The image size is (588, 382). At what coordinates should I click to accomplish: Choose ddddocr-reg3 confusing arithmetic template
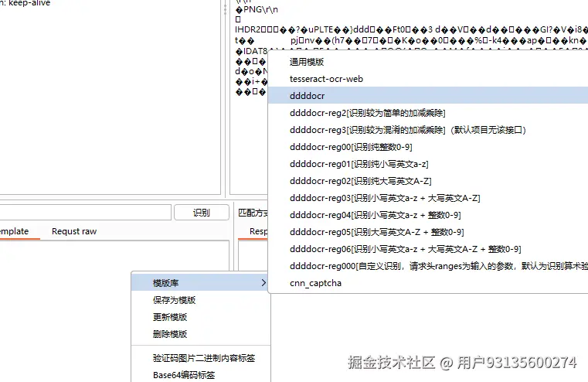[428, 130]
